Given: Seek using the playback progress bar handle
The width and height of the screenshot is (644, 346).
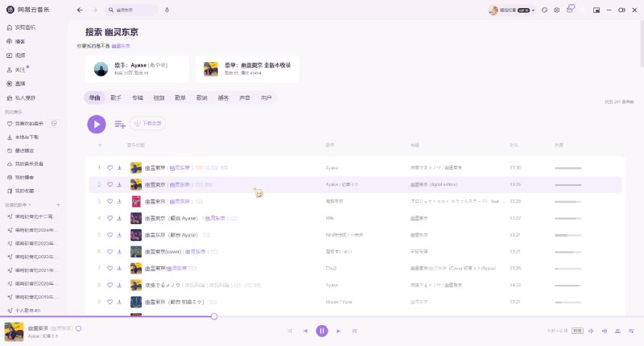Looking at the screenshot, I should 214,316.
